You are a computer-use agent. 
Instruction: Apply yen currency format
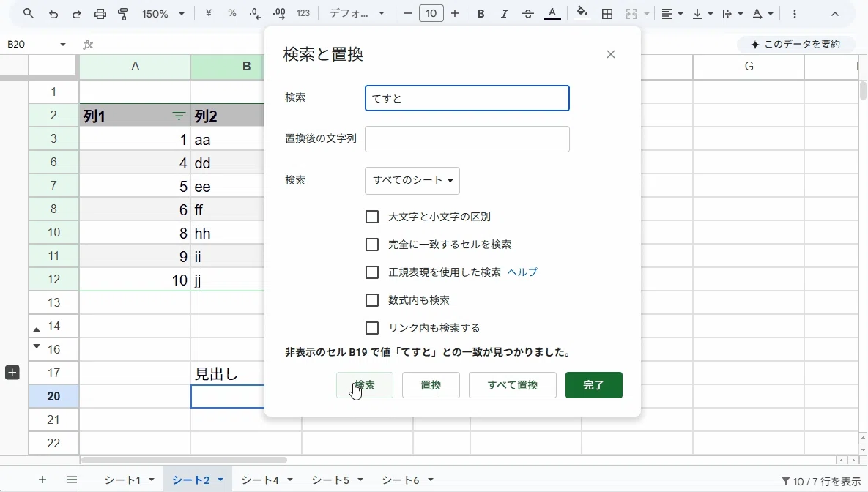tap(208, 13)
